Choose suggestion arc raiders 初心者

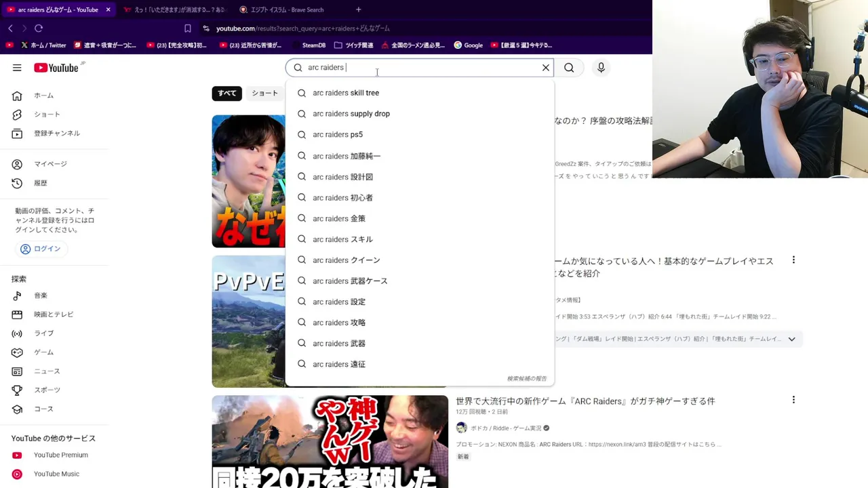tap(420, 198)
